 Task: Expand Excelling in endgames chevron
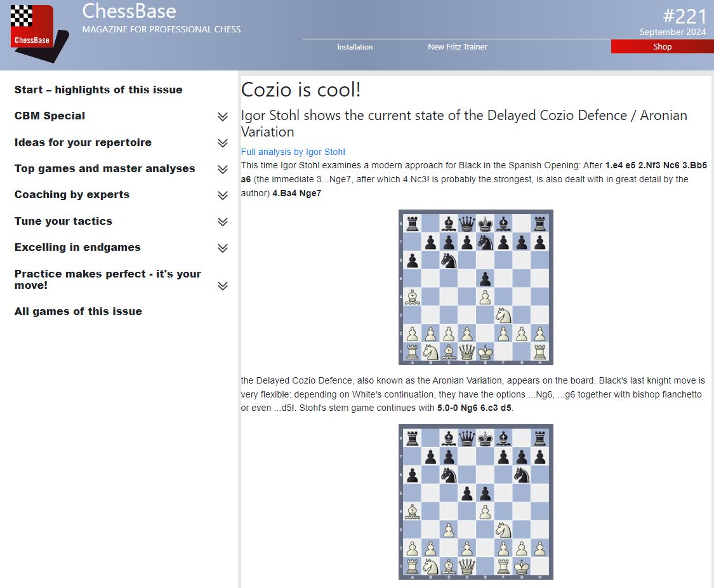coord(223,248)
